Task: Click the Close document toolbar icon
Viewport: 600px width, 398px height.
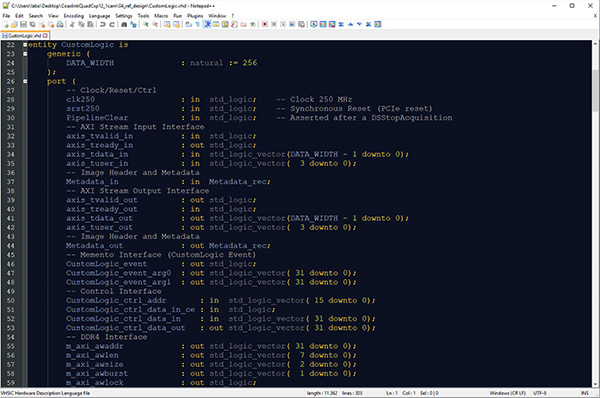Action: point(42,24)
